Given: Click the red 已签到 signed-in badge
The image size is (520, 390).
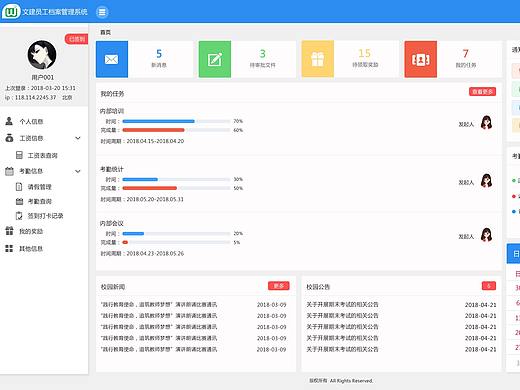Looking at the screenshot, I should pos(76,39).
